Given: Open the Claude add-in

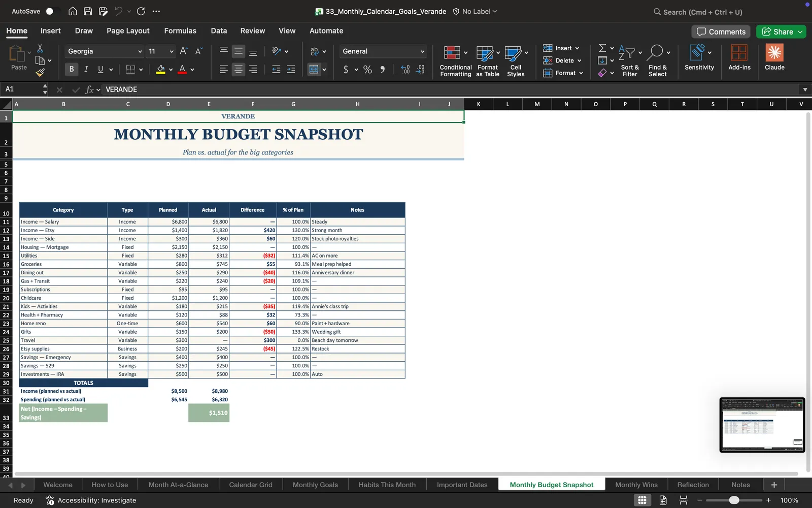Looking at the screenshot, I should point(774,57).
